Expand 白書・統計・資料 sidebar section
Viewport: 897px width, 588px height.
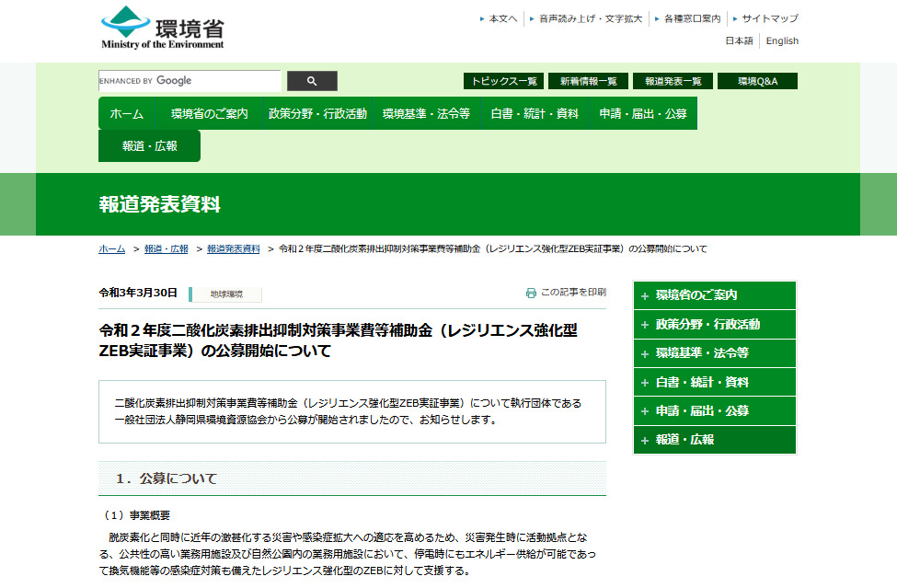point(714,382)
